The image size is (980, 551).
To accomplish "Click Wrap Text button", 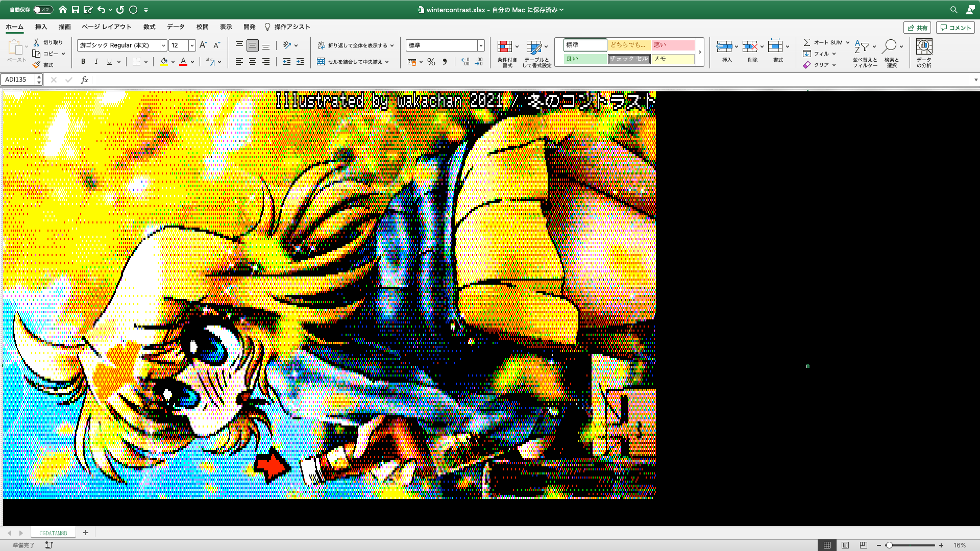I will [356, 45].
